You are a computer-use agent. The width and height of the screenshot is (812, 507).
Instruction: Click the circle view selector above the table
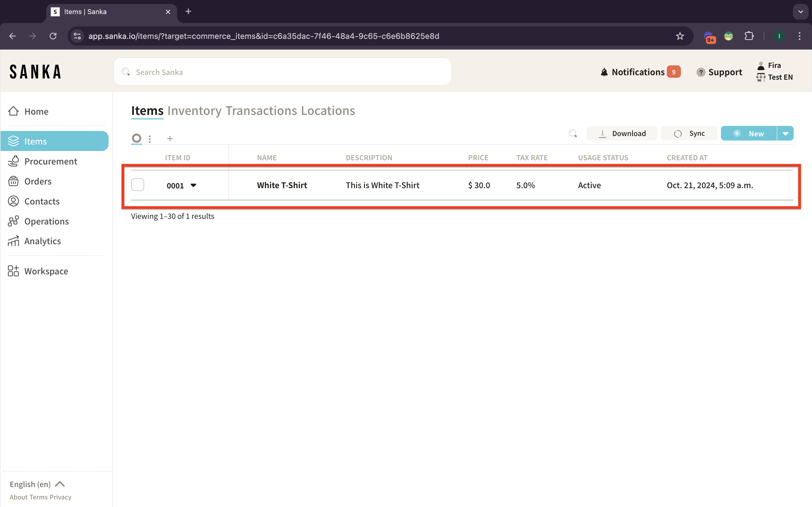[136, 138]
